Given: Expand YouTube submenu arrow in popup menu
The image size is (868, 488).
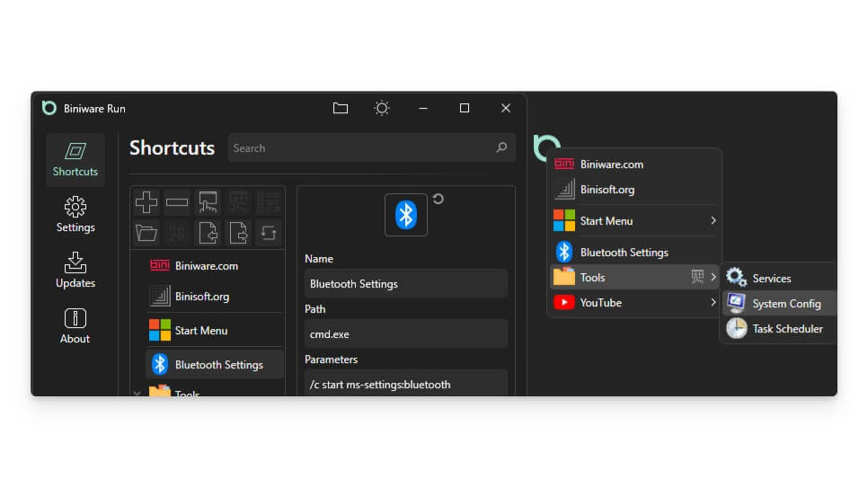Looking at the screenshot, I should coord(713,303).
